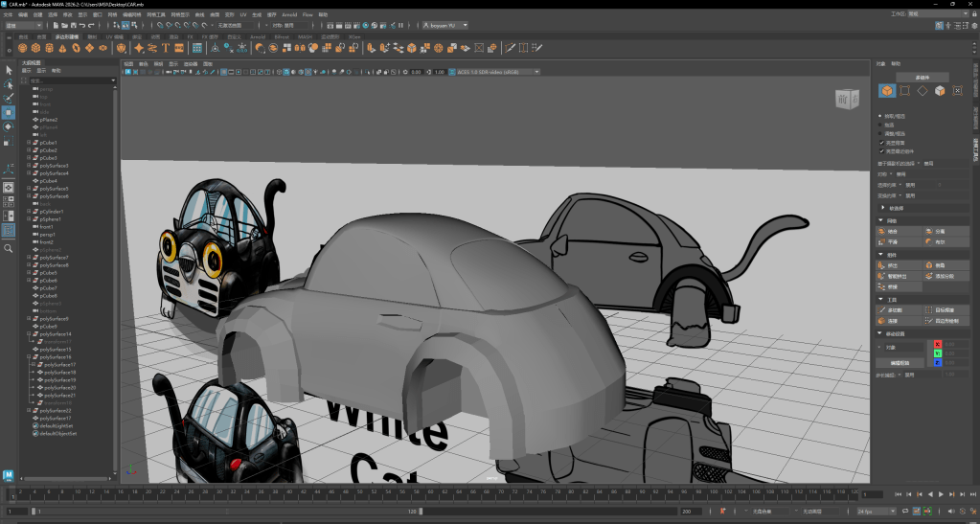Open the boyuan YU account dropdown
Screen dimensions: 980x524
[445, 25]
